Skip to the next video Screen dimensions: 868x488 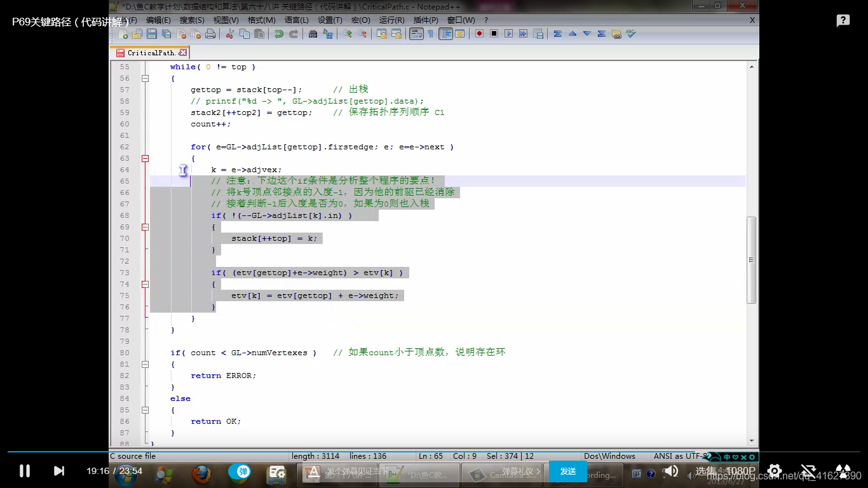(x=58, y=471)
